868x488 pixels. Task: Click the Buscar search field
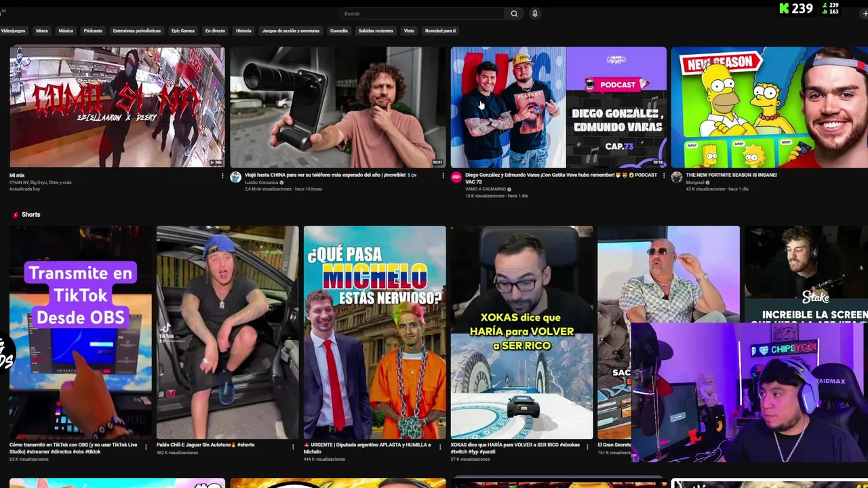(x=422, y=14)
